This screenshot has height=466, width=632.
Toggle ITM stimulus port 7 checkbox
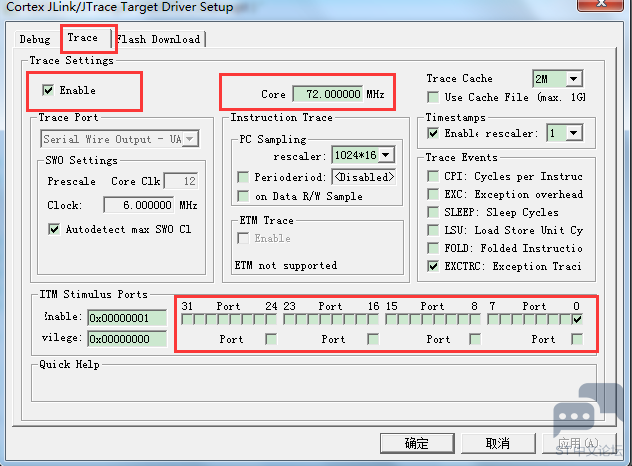[493, 320]
